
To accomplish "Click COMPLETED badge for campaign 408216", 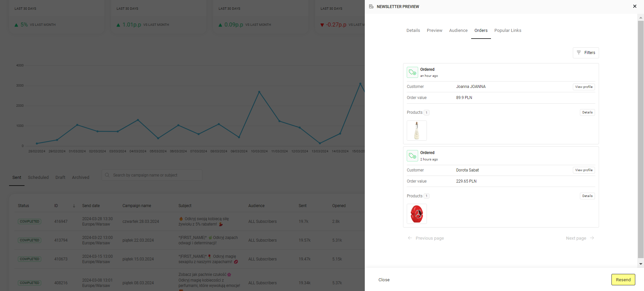I will click(x=30, y=283).
